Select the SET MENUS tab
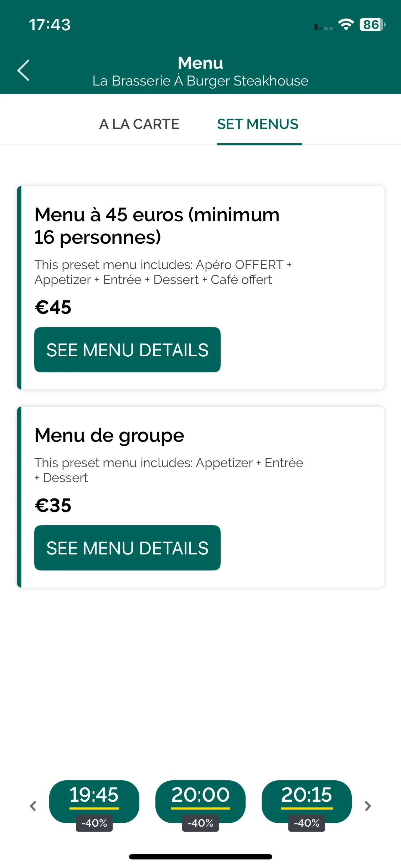The height and width of the screenshot is (868, 401). 258,124
